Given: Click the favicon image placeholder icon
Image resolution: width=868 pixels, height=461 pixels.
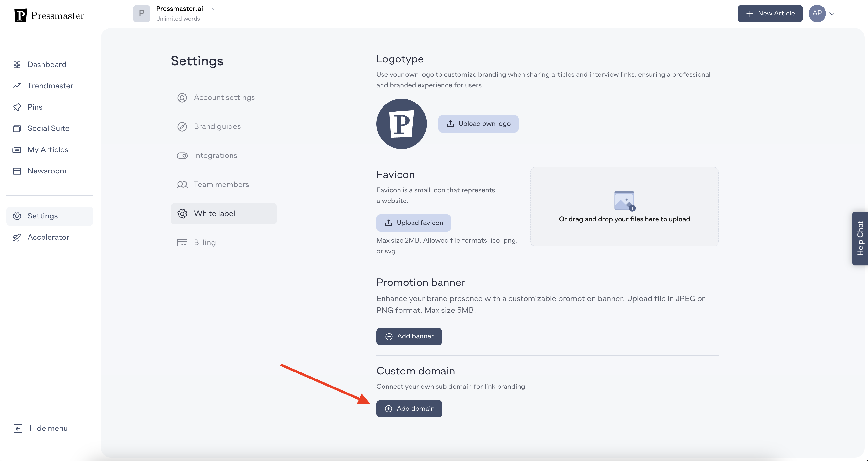Looking at the screenshot, I should 624,201.
